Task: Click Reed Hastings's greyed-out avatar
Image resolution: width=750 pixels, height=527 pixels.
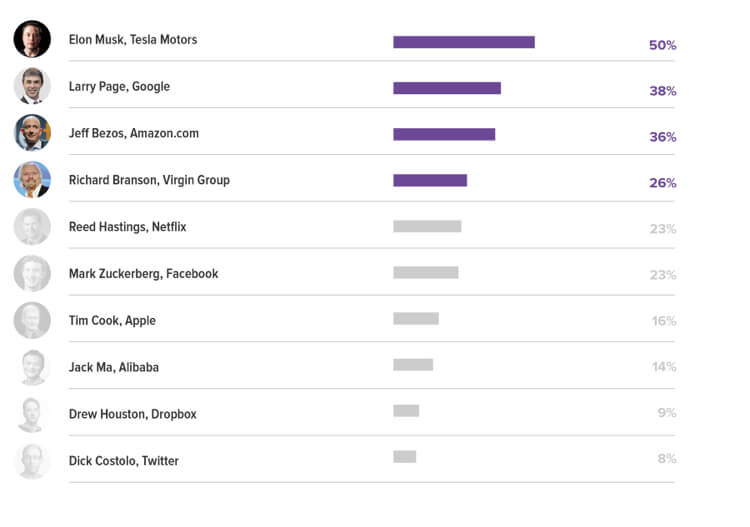Action: [32, 227]
